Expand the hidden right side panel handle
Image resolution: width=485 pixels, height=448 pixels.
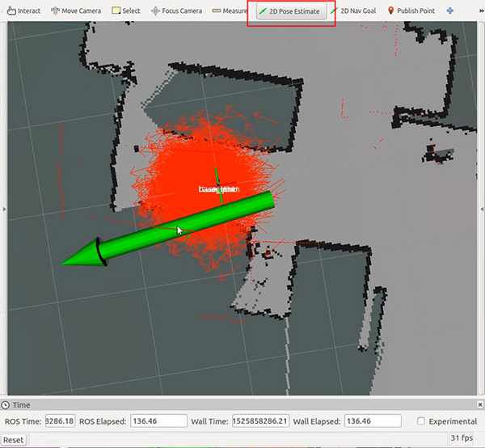tap(482, 209)
